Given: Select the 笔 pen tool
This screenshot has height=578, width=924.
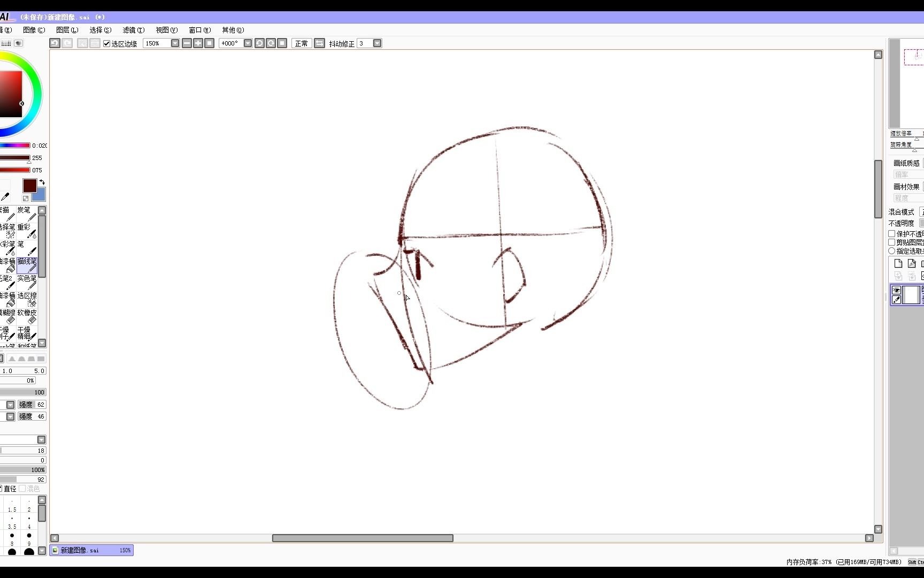Looking at the screenshot, I should [27, 248].
